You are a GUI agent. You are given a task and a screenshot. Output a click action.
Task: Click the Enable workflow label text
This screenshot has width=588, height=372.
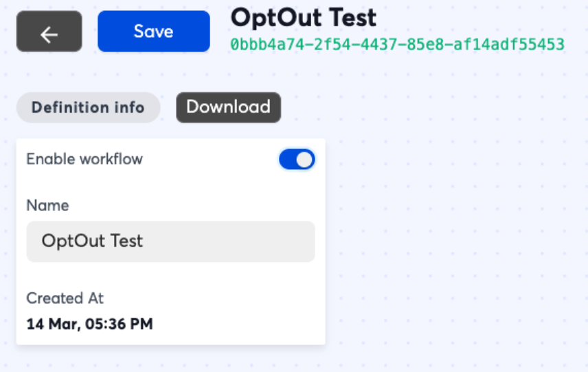pos(84,160)
